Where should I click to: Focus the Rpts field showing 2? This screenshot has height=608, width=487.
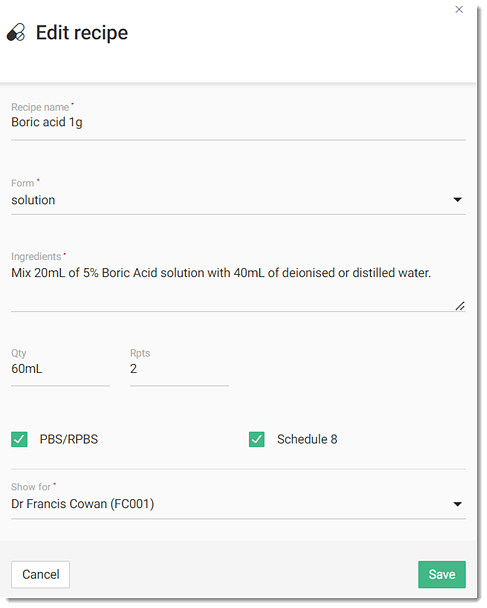[179, 369]
